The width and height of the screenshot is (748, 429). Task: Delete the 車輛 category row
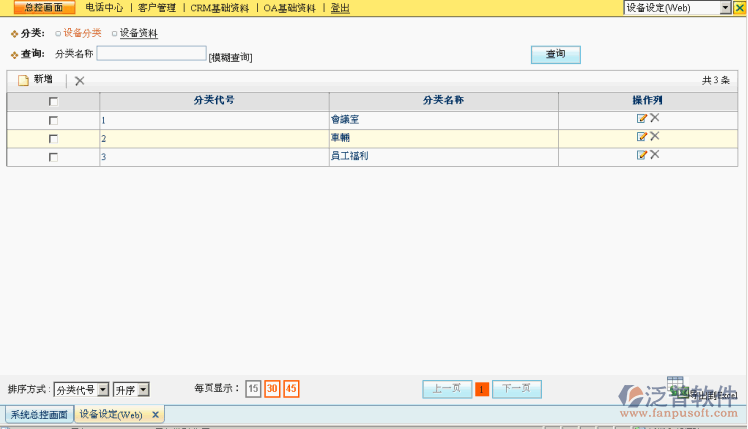click(655, 136)
